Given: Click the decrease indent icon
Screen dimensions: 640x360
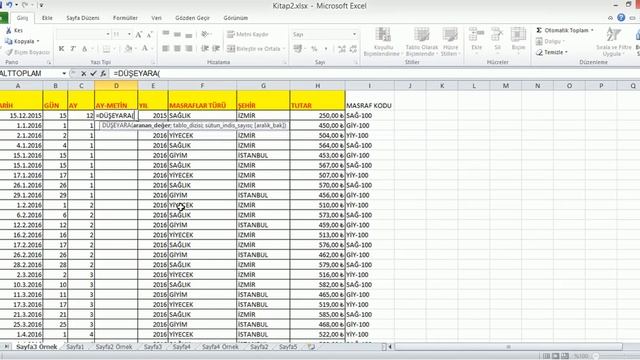Looking at the screenshot, I should (205, 49).
